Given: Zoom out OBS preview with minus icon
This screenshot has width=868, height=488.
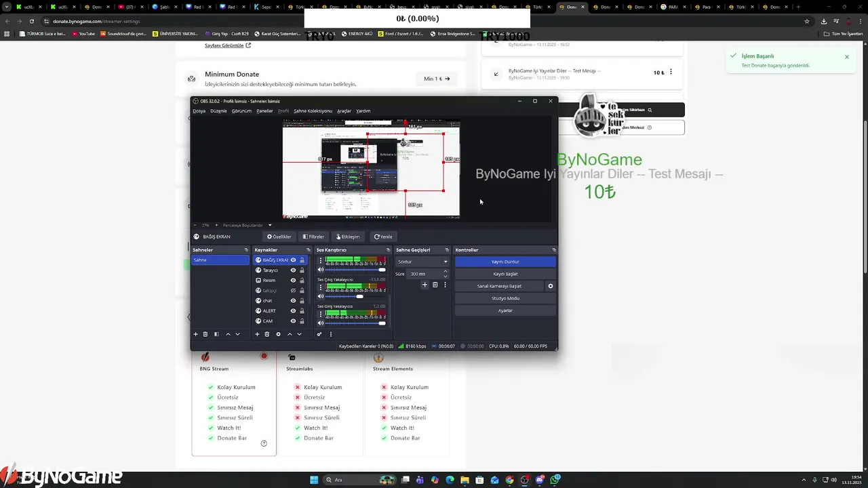Looking at the screenshot, I should pyautogui.click(x=195, y=225).
